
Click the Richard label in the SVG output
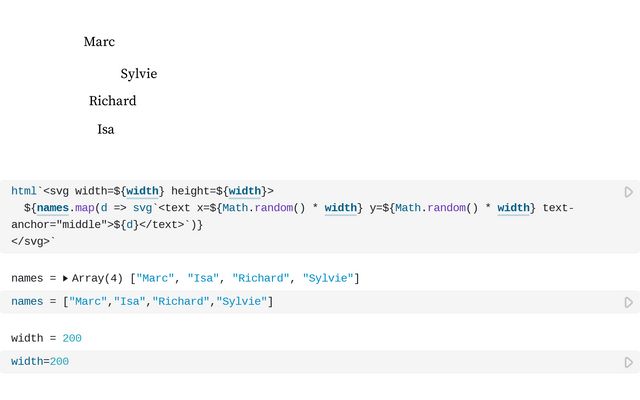pyautogui.click(x=112, y=101)
